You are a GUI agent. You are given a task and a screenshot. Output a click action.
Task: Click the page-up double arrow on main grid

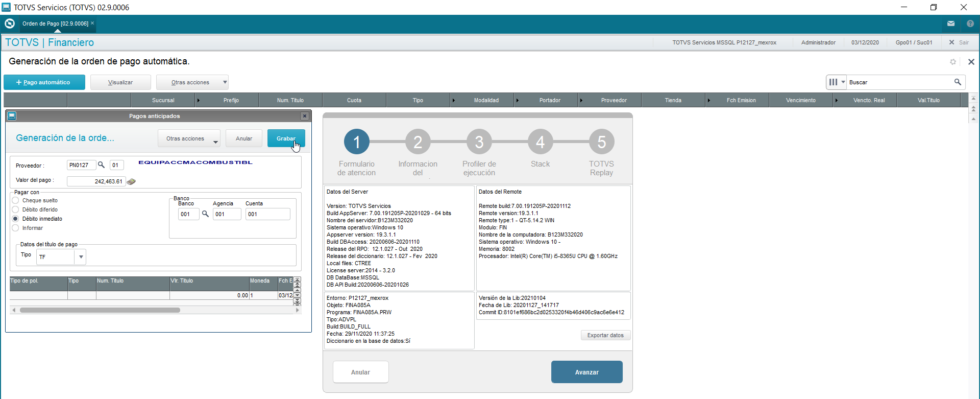(x=973, y=109)
